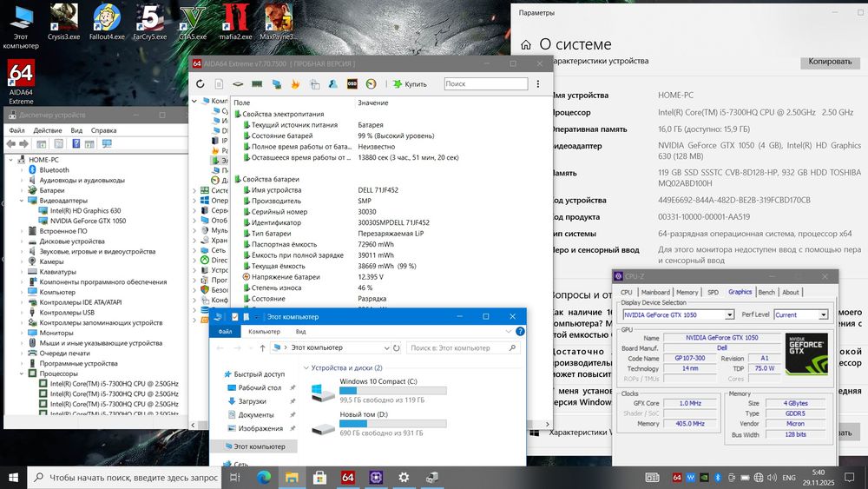Open Crysis3.exe desktop shortcut
The image size is (868, 489).
[x=63, y=23]
